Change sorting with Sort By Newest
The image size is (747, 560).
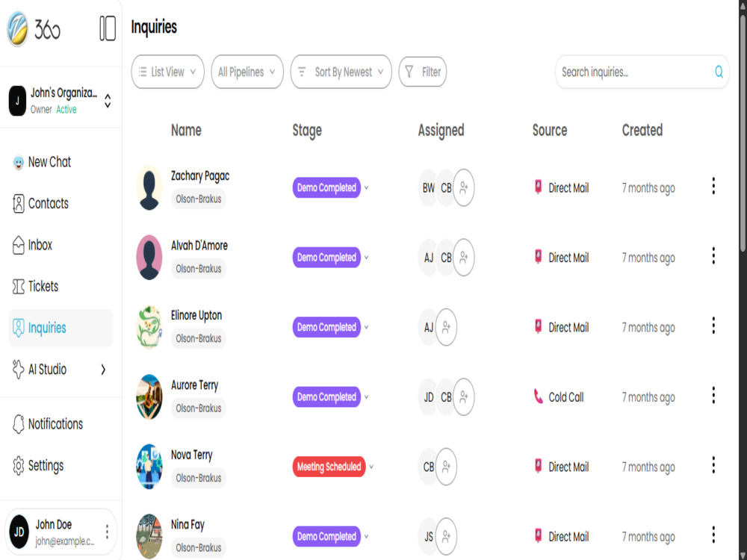coord(341,72)
